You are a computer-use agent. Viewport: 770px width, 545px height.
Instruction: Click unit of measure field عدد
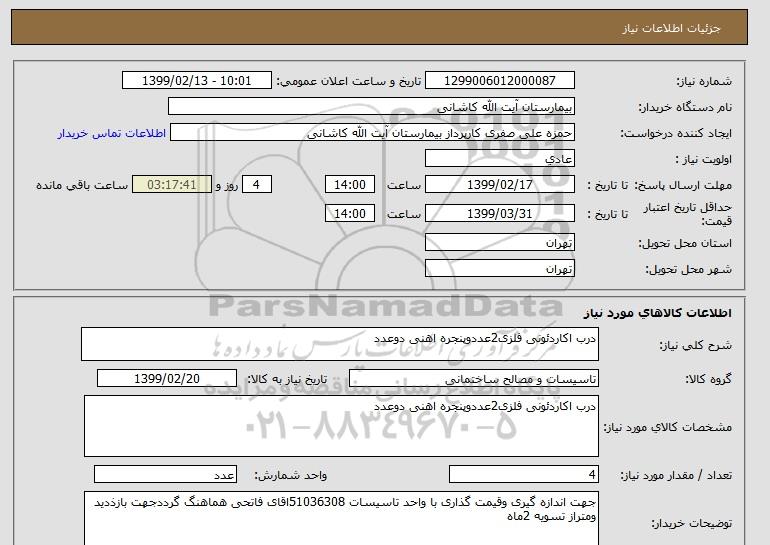point(165,475)
